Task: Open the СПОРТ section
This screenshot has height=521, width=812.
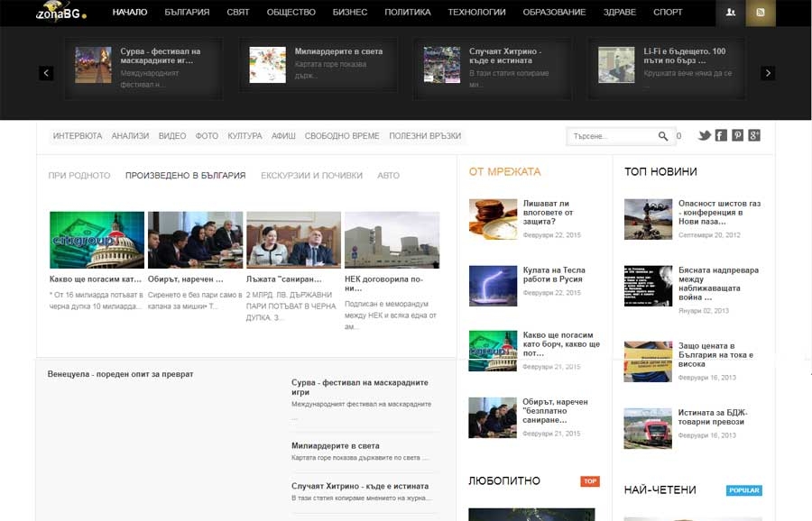Action: tap(668, 12)
